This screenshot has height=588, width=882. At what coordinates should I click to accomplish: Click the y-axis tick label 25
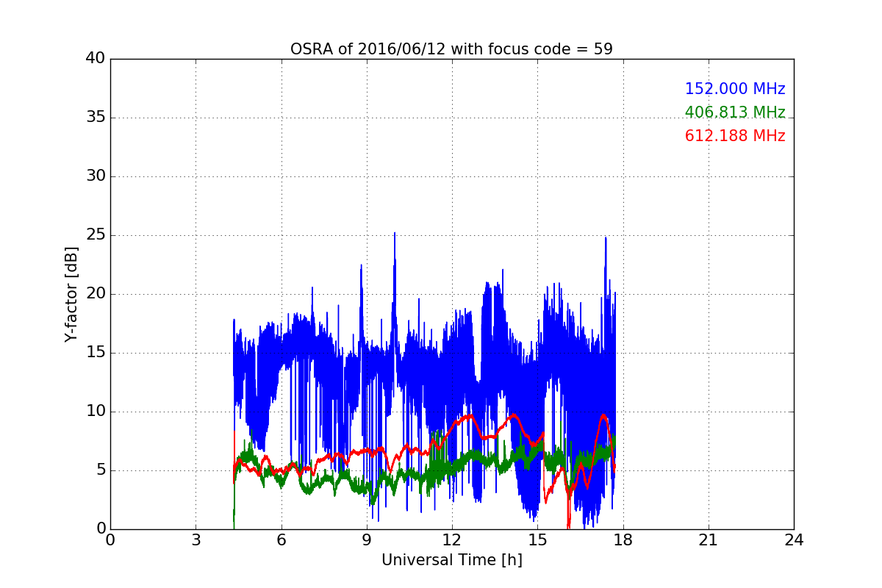point(95,235)
